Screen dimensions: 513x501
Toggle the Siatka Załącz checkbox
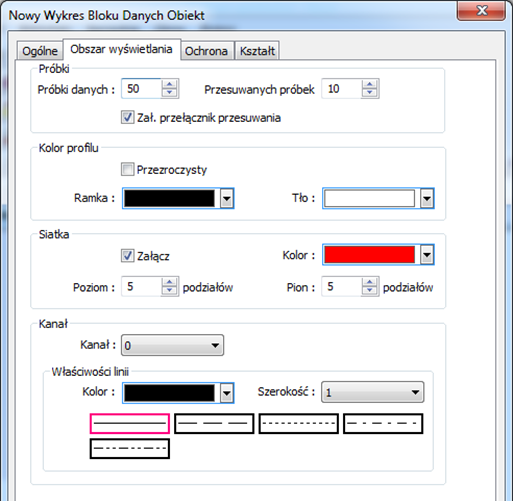pos(128,256)
